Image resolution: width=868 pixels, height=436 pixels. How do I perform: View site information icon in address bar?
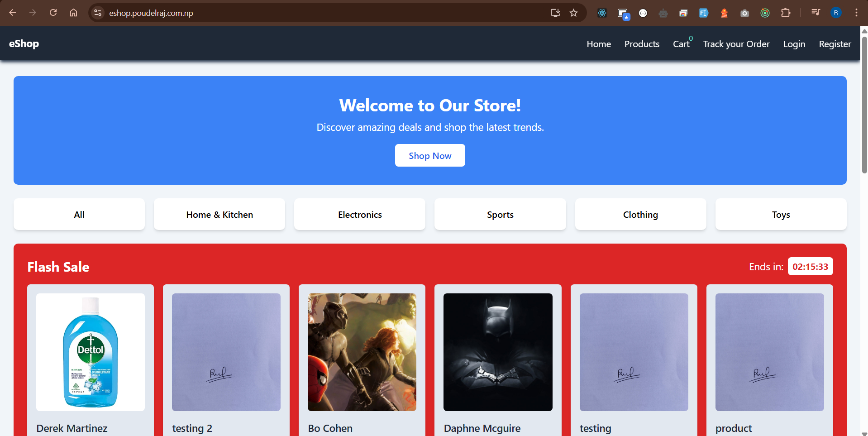click(x=98, y=13)
